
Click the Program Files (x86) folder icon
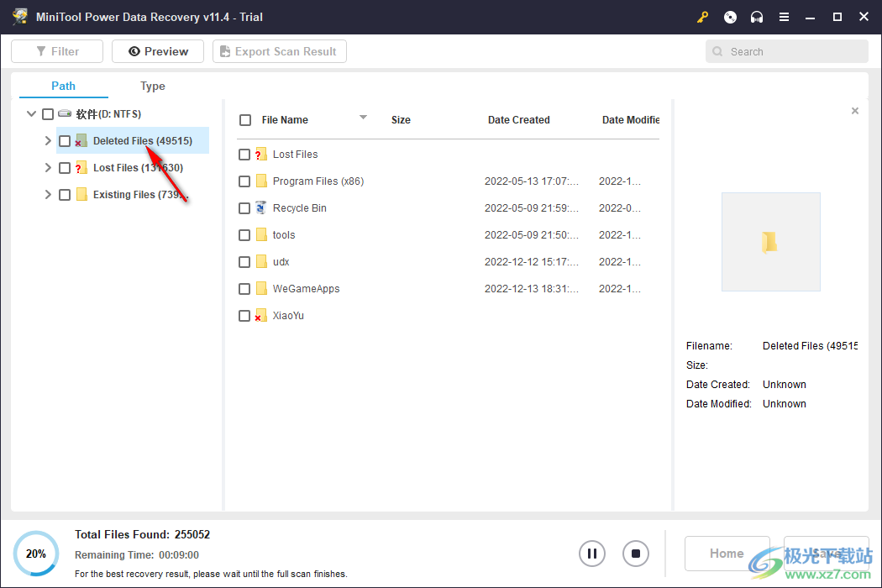click(x=261, y=181)
